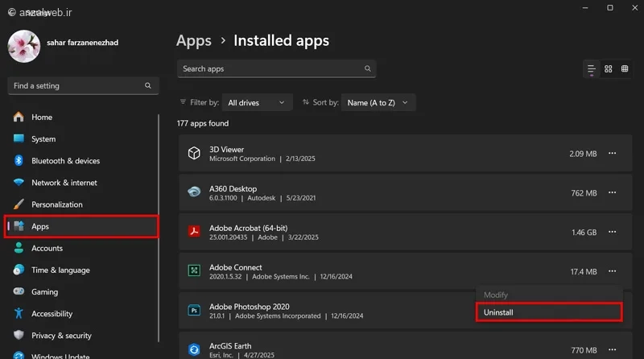Expand the Filter by All drives dropdown
Image resolution: width=644 pixels, height=359 pixels.
257,103
